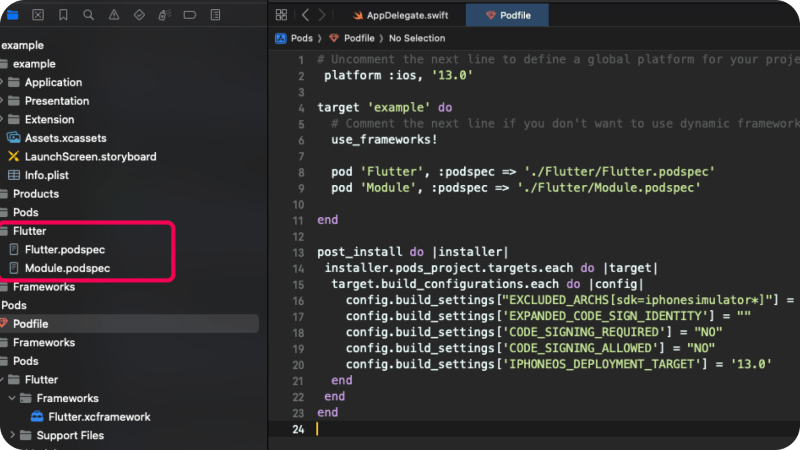Viewport: 800px width, 450px height.
Task: Open the Issue navigator warning icon
Action: pos(114,15)
